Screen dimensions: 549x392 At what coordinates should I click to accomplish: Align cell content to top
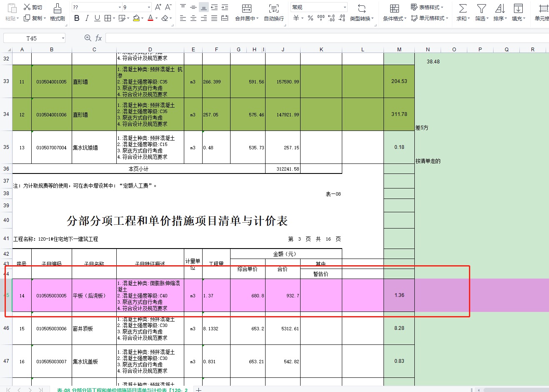point(183,7)
